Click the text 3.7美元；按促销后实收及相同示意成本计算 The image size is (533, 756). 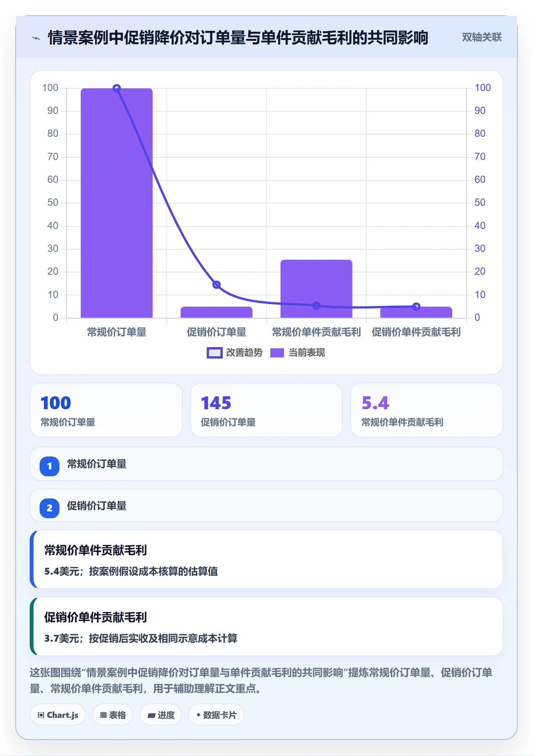tap(141, 638)
